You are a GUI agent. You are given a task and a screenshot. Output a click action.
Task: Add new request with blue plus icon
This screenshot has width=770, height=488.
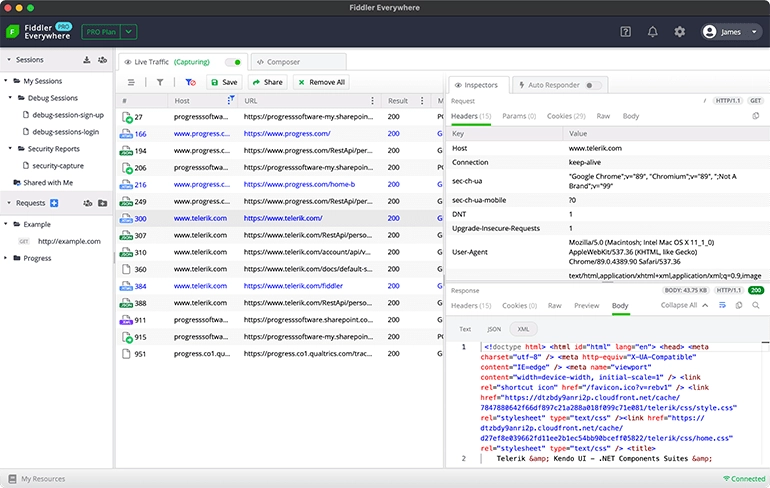[54, 203]
